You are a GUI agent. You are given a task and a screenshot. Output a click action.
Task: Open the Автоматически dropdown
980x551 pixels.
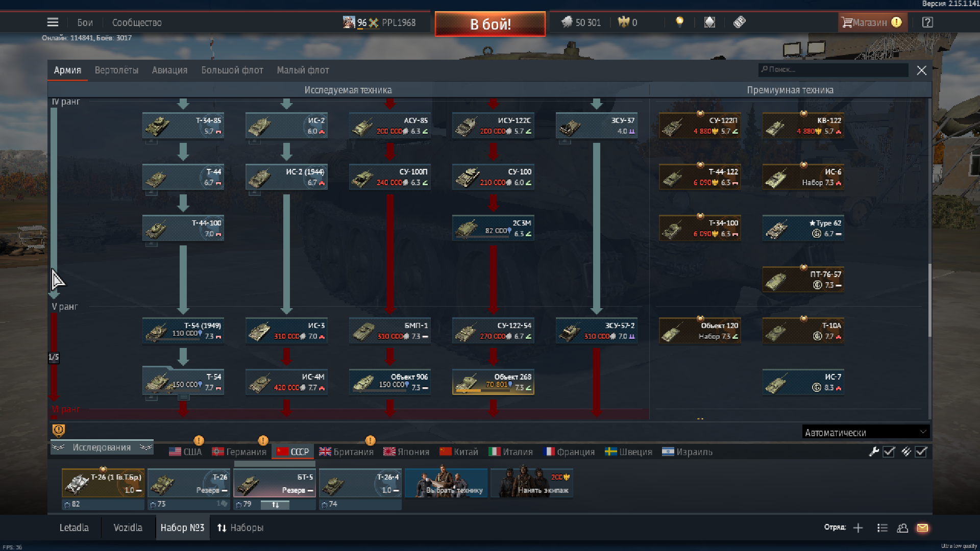pyautogui.click(x=866, y=432)
